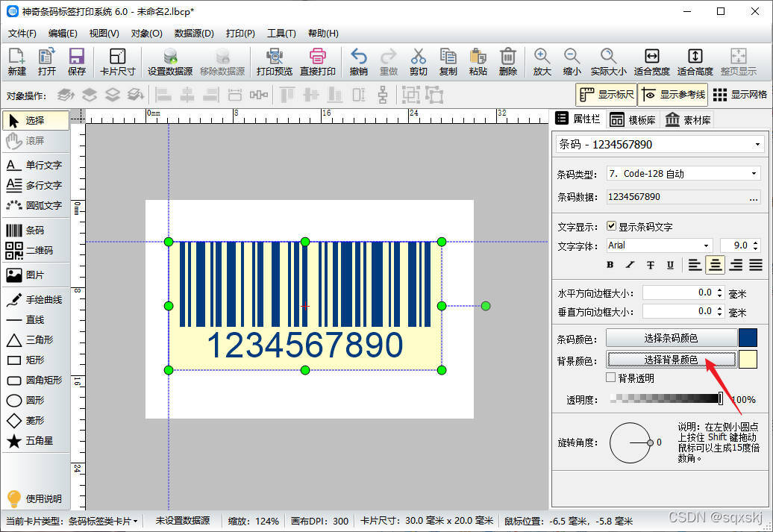Screen dimensions: 773x532
Task: Toggle 显示标尺 ruler display
Action: click(x=607, y=94)
